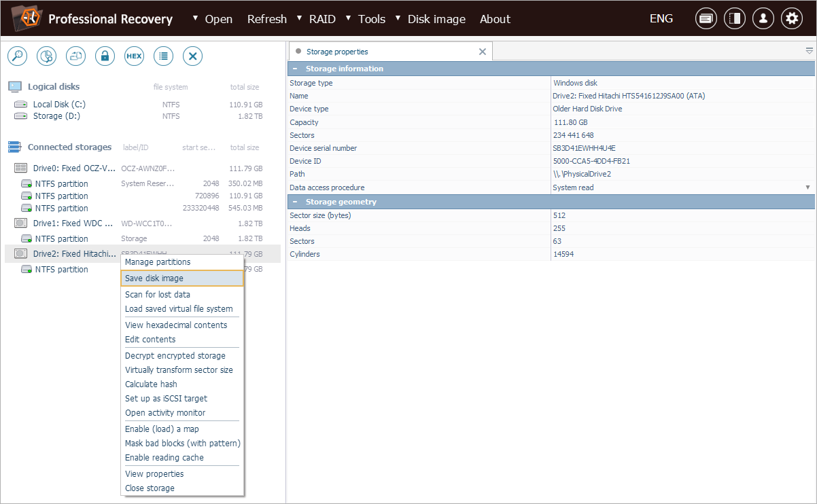Choose Set up as iSCSI target
Screen dimensions: 817x504
click(182, 399)
